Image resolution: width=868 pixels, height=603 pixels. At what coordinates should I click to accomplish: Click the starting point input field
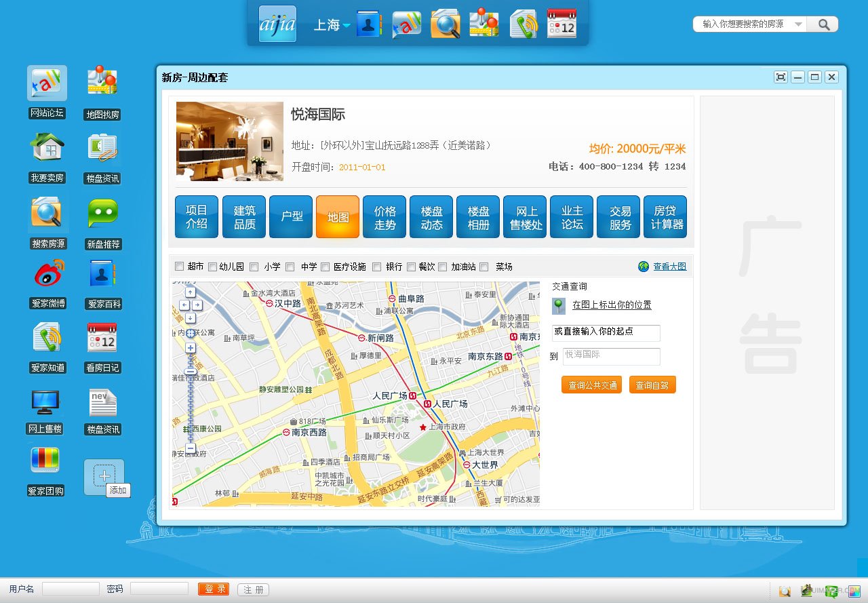point(606,333)
